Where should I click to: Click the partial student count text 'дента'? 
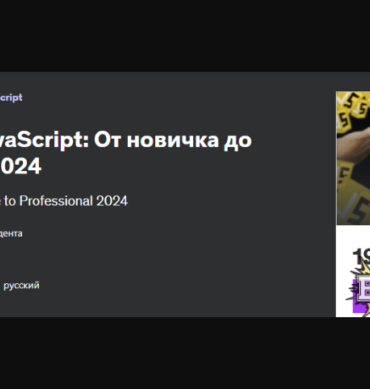pyautogui.click(x=11, y=233)
